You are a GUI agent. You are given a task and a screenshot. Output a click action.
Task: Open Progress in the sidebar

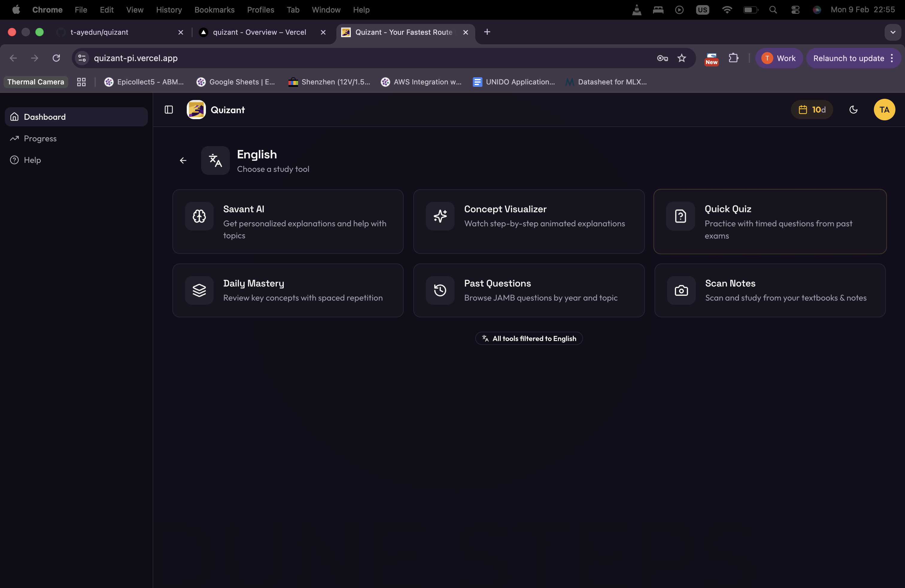pyautogui.click(x=40, y=138)
